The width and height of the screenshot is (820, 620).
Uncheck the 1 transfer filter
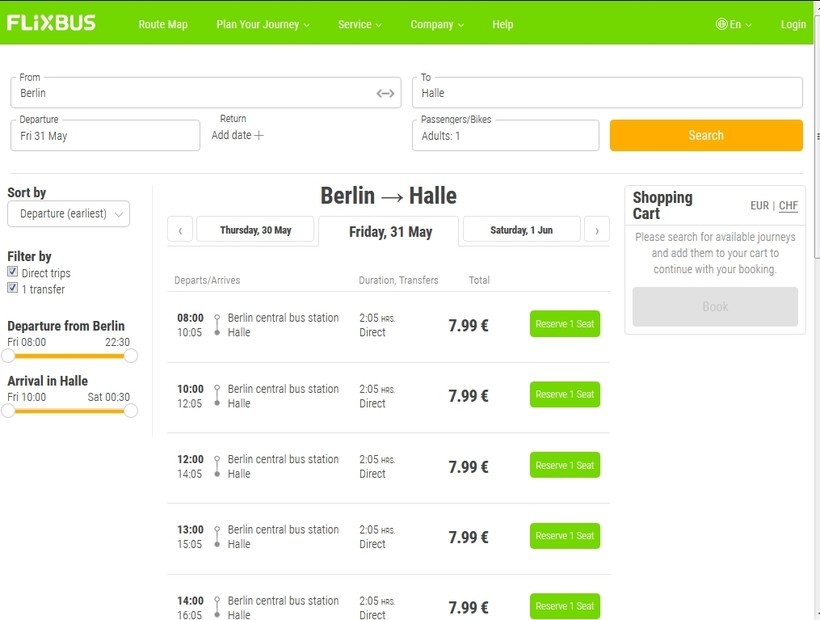tap(13, 288)
